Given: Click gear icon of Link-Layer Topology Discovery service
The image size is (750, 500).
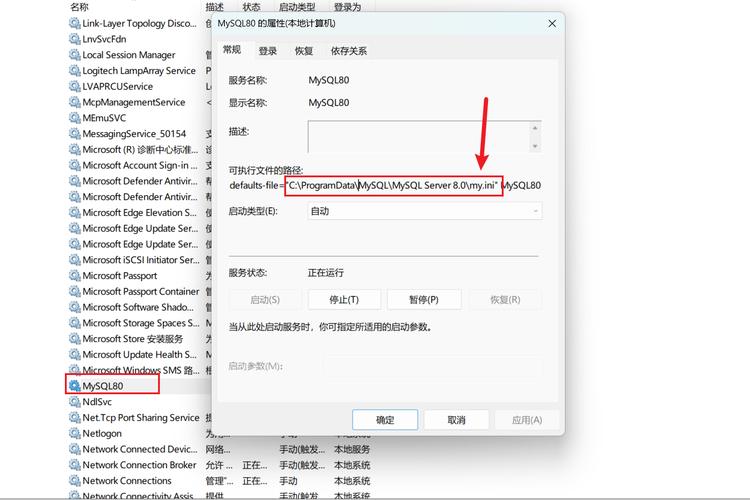Looking at the screenshot, I should [75, 23].
